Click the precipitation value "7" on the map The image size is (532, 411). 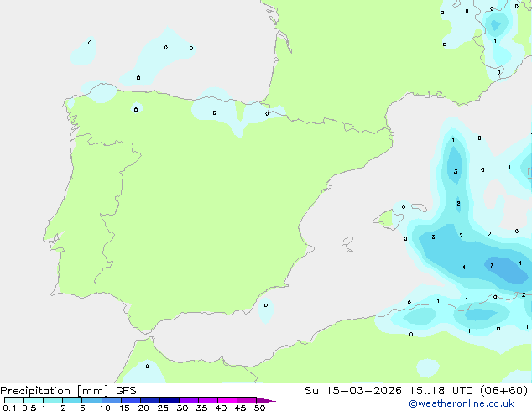click(x=492, y=266)
